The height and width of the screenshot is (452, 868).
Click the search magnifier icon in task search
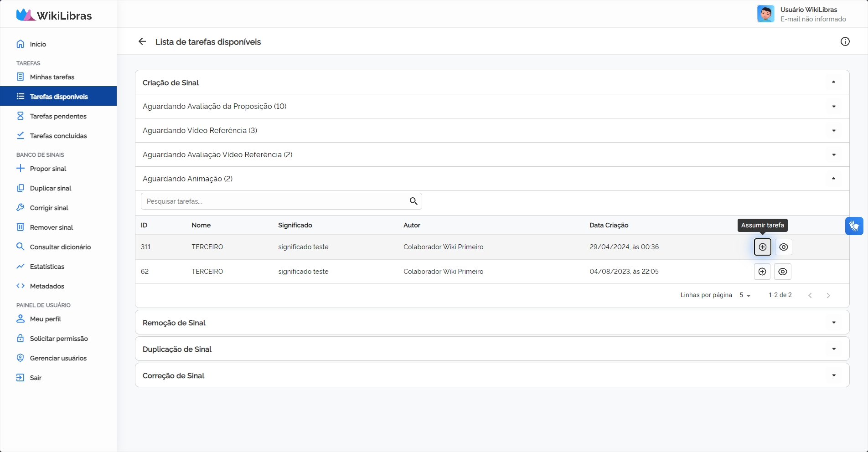tap(413, 201)
